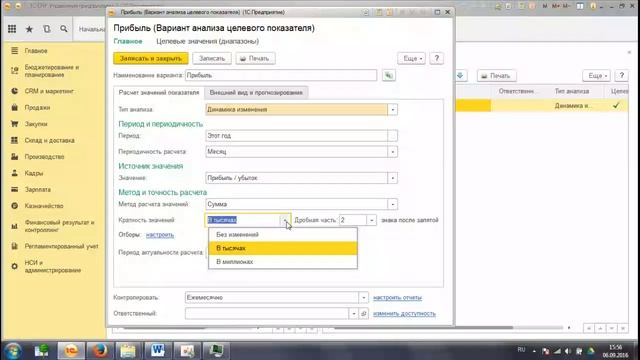This screenshot has width=640, height=360.
Task: Click the настроить link for Отборы
Action: tap(160, 235)
